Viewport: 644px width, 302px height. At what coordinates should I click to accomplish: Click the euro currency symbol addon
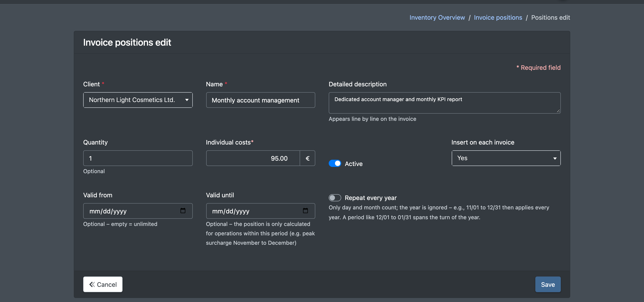(307, 158)
